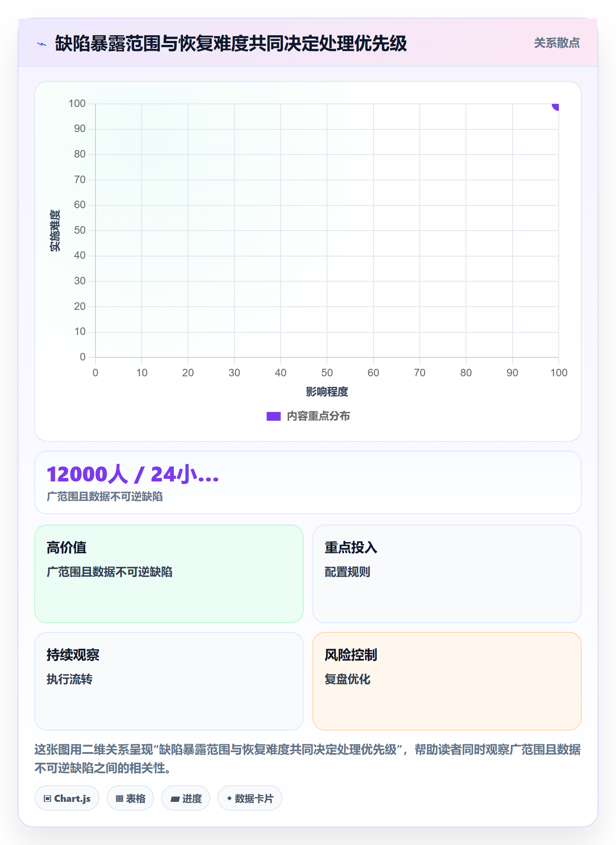
Task: Click the 关系散点 label in the header
Action: coord(557,43)
